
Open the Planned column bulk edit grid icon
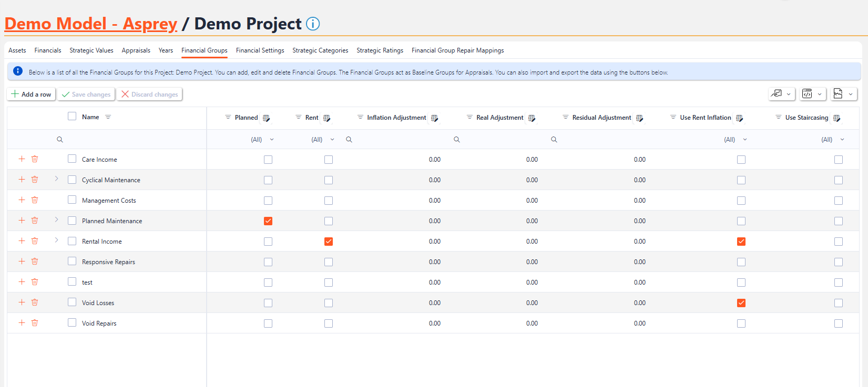[266, 118]
